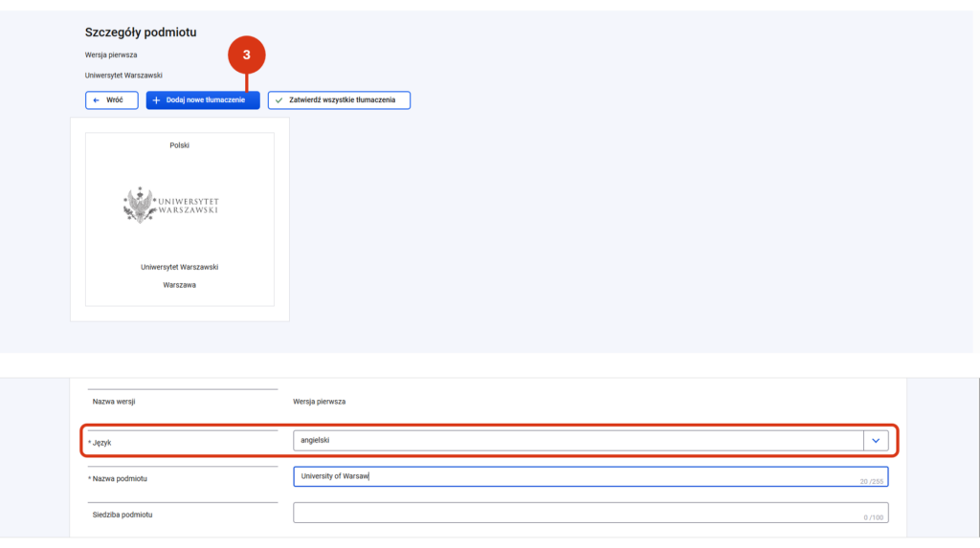980x548 pixels.
Task: Select the Polski translation card
Action: click(x=179, y=219)
